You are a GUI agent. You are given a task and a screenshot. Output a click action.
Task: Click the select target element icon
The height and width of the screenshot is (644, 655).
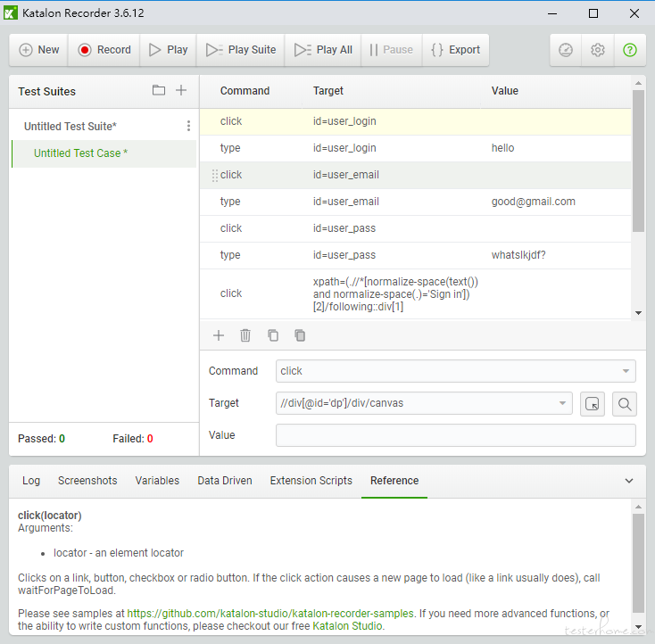[x=593, y=404]
